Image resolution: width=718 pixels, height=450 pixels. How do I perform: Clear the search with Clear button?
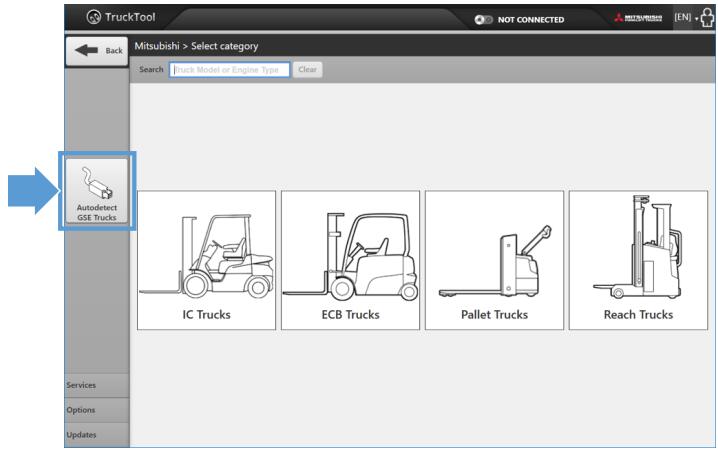point(307,70)
